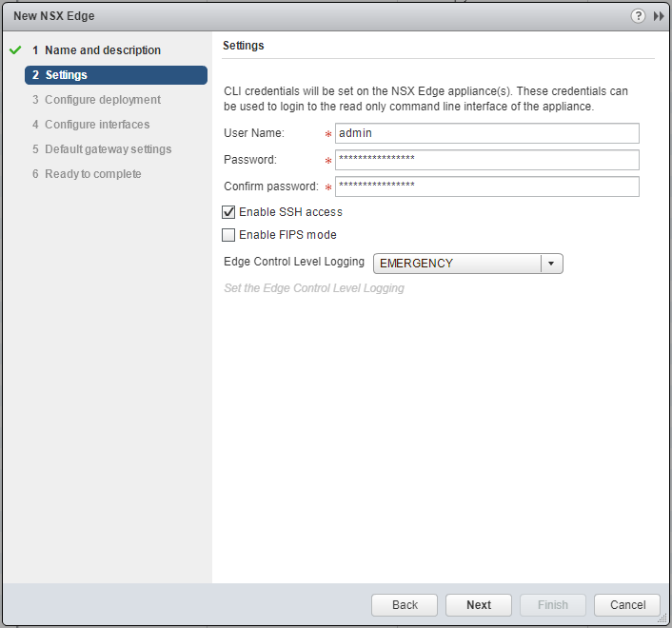This screenshot has width=672, height=628.
Task: Go to step 1 Name and description
Action: tap(103, 50)
